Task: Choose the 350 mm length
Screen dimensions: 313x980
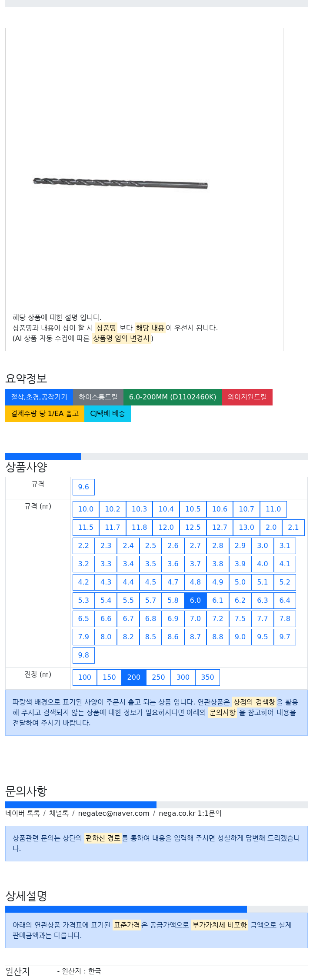Action: tap(207, 677)
